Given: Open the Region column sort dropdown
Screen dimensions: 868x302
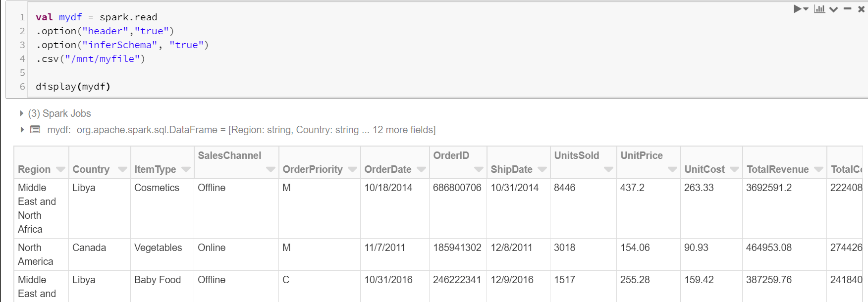Looking at the screenshot, I should click(x=60, y=169).
